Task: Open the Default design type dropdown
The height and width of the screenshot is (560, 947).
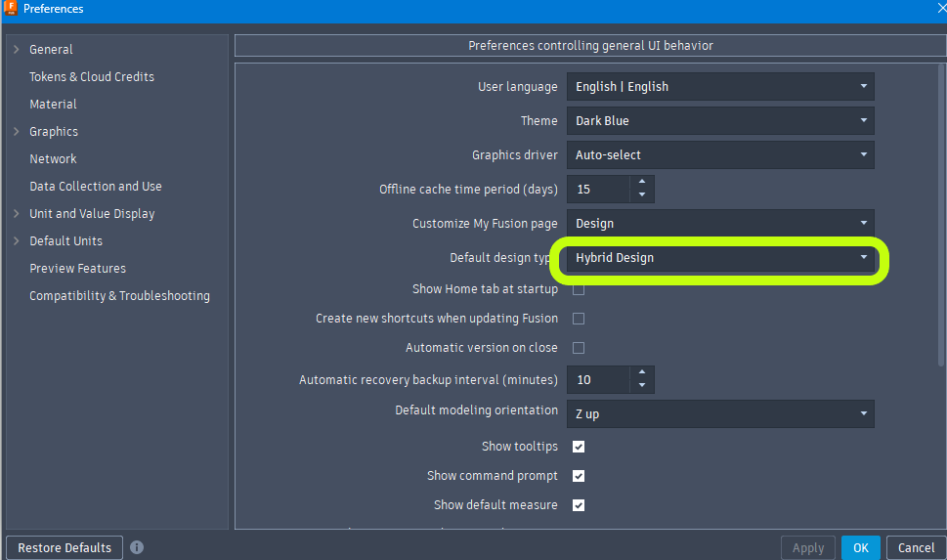Action: click(x=720, y=258)
